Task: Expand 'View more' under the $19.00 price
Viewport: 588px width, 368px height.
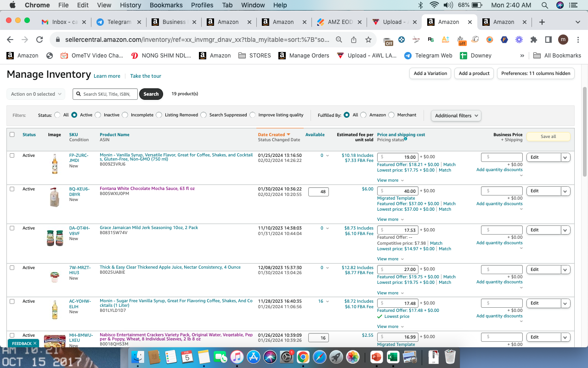Action: point(390,180)
